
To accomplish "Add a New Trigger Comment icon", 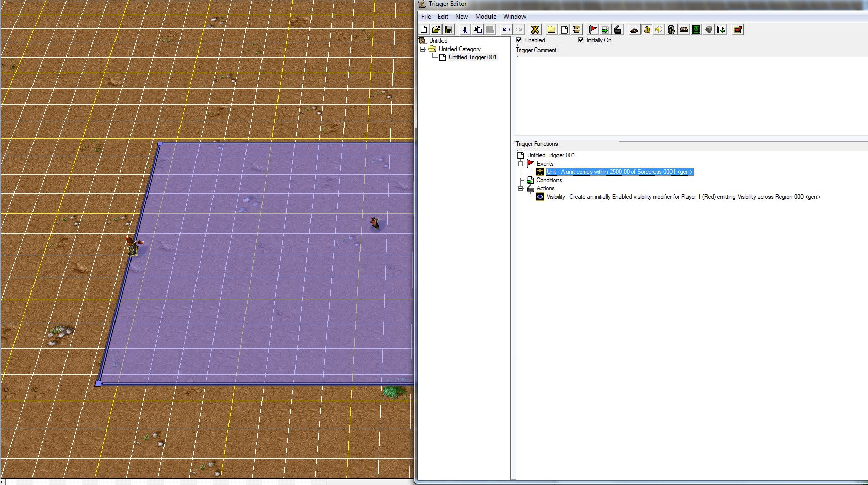I will point(577,29).
